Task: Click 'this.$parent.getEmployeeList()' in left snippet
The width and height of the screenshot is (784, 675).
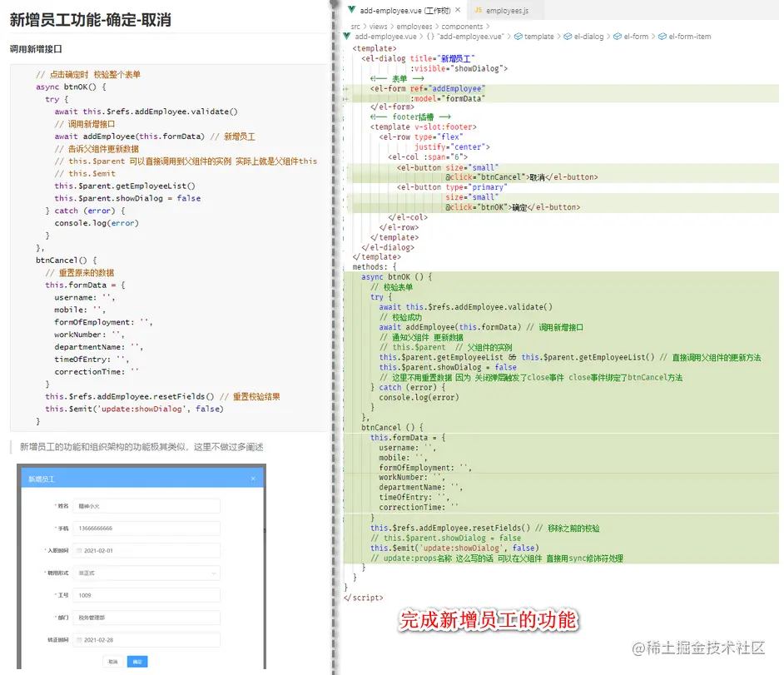Action: pos(125,186)
